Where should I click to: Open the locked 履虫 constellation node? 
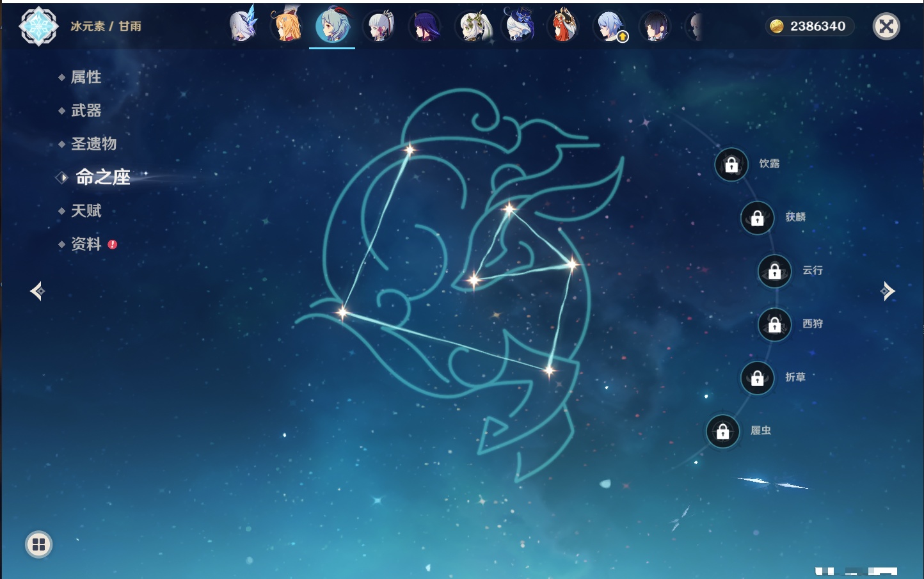click(x=723, y=431)
